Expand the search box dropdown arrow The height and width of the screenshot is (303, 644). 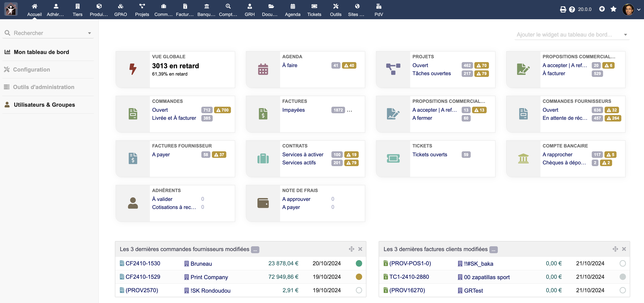pos(89,33)
